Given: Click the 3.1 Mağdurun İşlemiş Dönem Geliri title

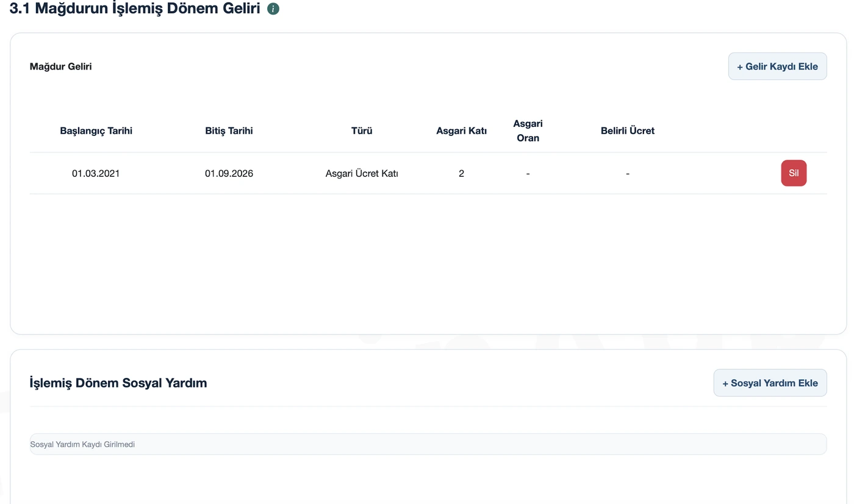Looking at the screenshot, I should pos(135,9).
